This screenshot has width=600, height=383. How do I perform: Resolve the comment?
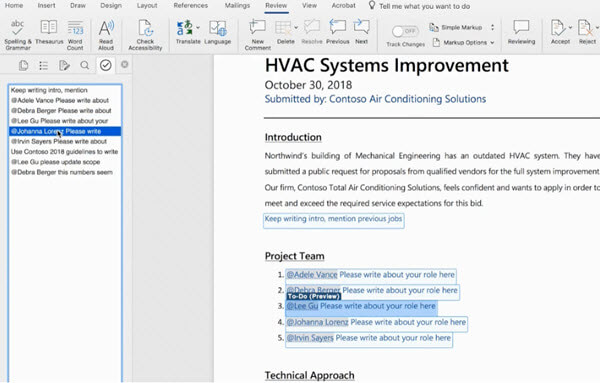312,32
